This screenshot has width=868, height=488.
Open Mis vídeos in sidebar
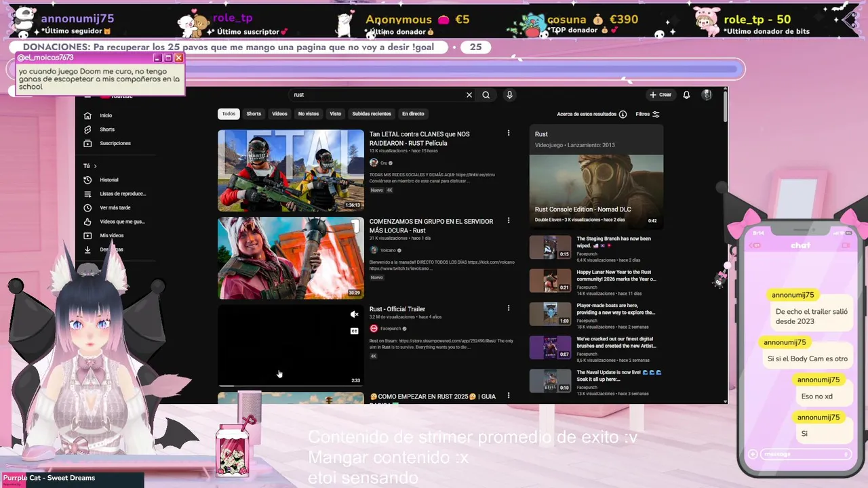pos(104,235)
